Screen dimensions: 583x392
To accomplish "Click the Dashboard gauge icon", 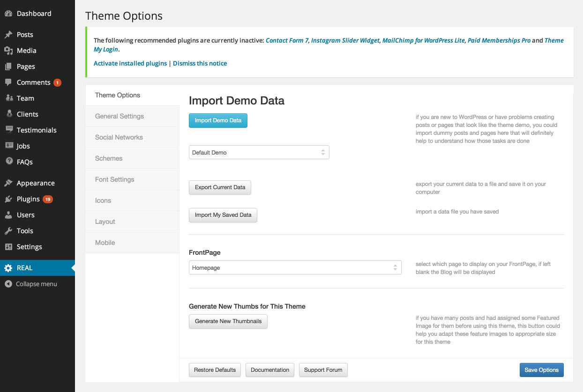I will point(8,14).
